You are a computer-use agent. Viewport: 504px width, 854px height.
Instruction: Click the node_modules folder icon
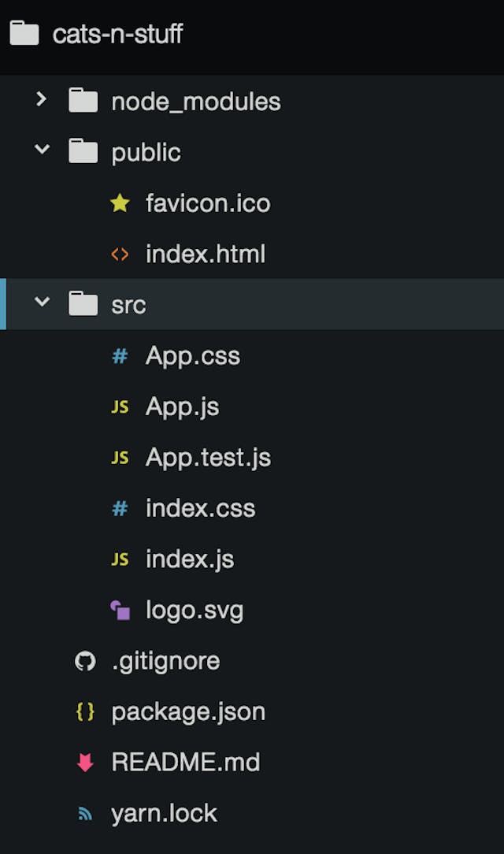click(83, 101)
